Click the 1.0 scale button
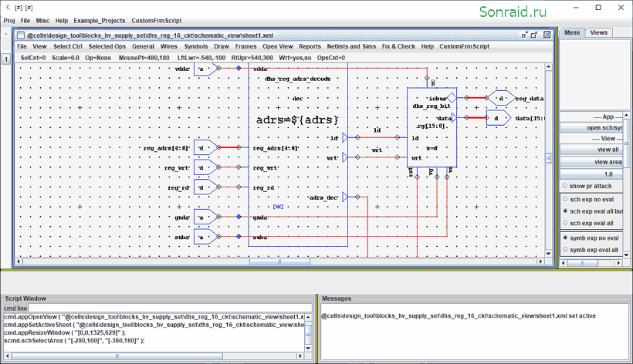Image resolution: width=633 pixels, height=364 pixels. pos(592,174)
